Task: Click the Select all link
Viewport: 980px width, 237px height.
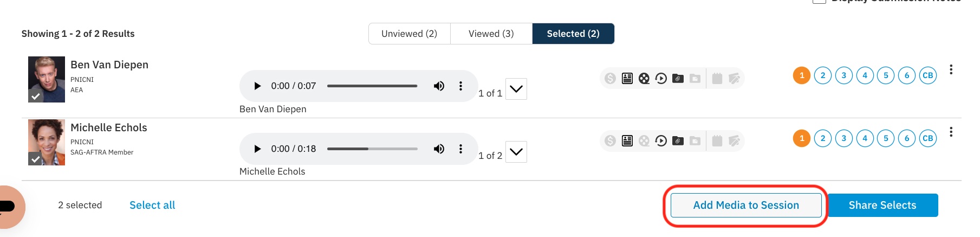Action: pos(152,206)
